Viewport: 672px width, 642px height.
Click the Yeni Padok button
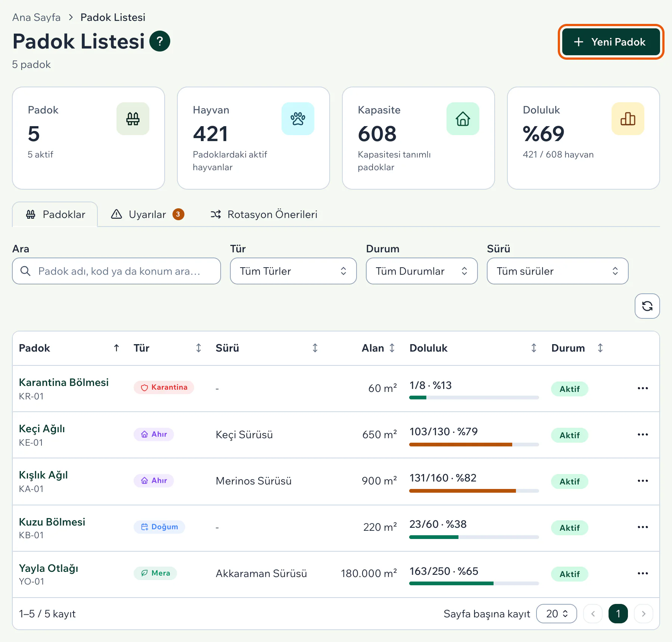coord(611,42)
